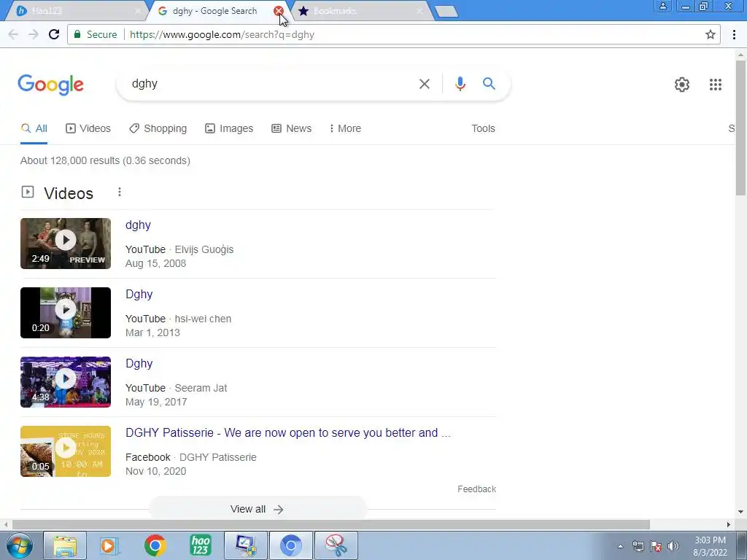
Task: Open a new browser tab
Action: pos(446,11)
